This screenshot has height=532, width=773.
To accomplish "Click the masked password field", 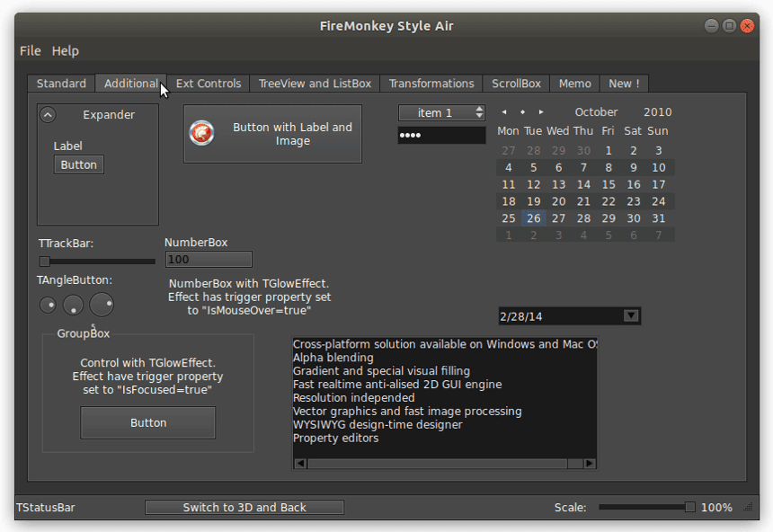I will coord(441,135).
